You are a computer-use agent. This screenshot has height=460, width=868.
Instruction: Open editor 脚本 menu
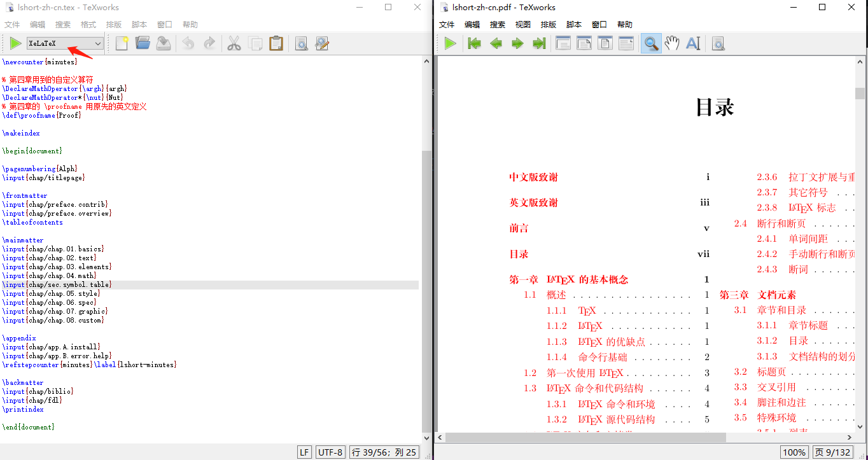click(x=139, y=25)
